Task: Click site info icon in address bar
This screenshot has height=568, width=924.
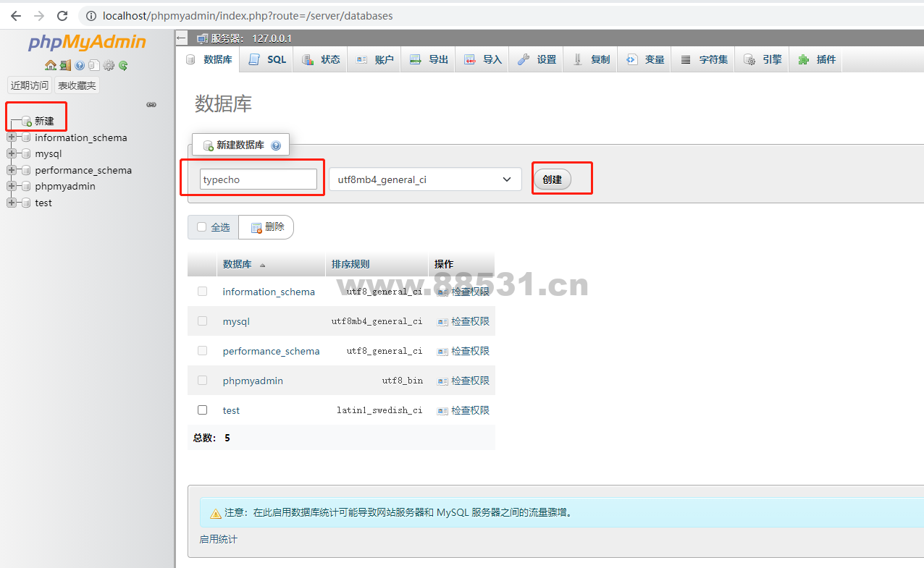Action: click(91, 15)
